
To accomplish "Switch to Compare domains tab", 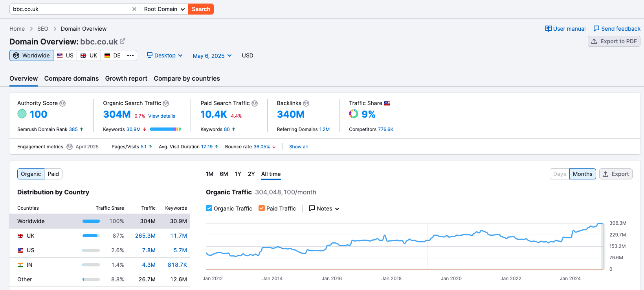I will tap(72, 79).
